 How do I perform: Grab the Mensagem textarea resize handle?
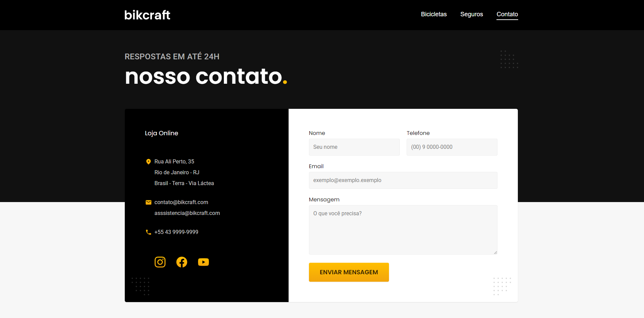(495, 252)
